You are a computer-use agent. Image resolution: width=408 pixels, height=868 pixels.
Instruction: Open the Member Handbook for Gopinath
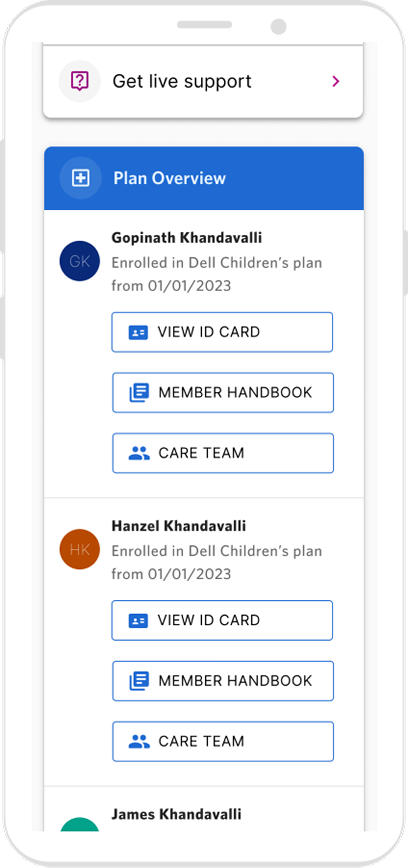222,392
